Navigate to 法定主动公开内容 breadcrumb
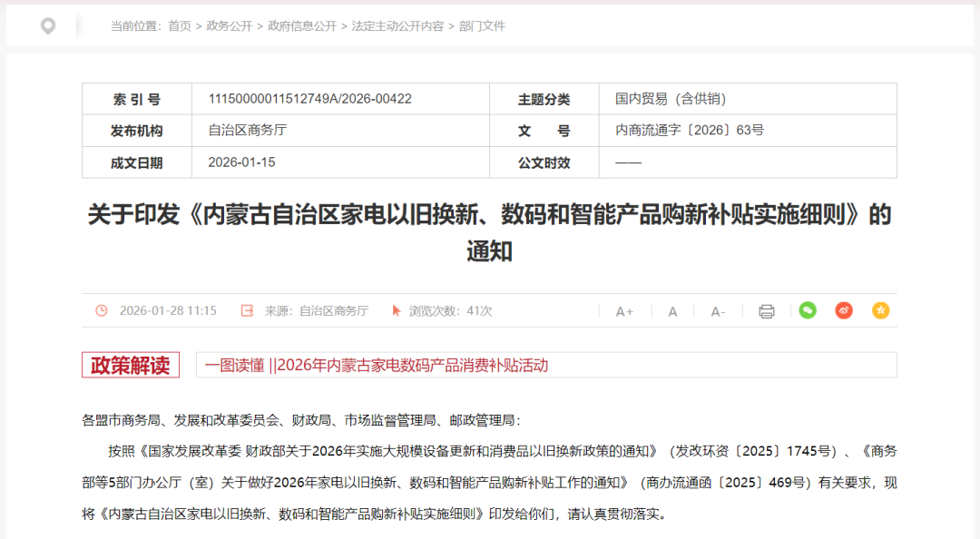 pos(397,26)
